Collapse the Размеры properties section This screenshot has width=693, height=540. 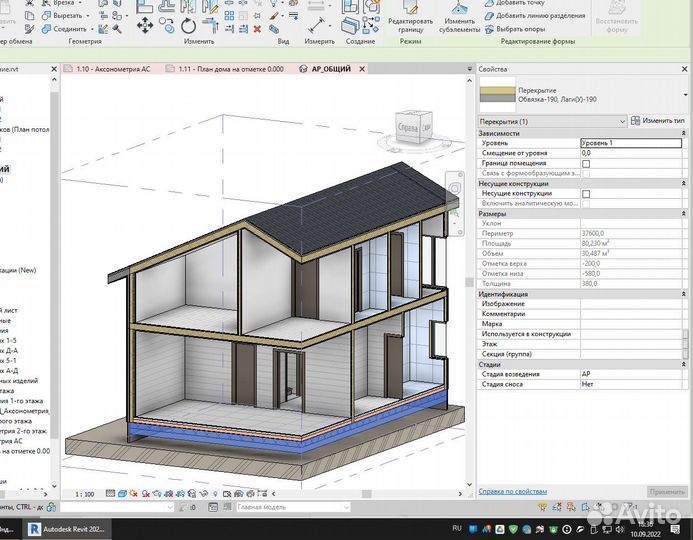click(x=684, y=213)
